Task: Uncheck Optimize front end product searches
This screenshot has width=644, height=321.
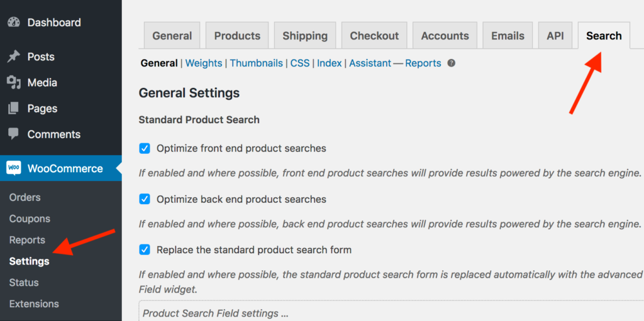Action: tap(145, 149)
